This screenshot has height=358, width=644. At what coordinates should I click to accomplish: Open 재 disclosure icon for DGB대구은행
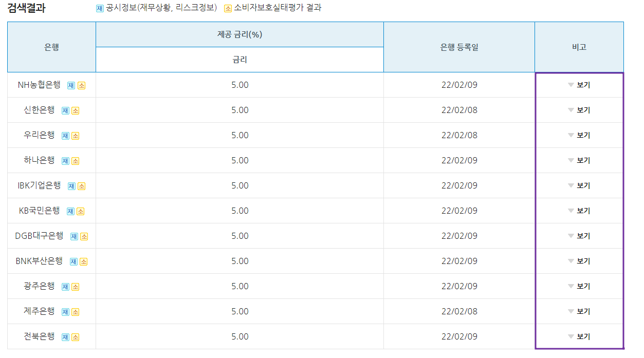[74, 236]
